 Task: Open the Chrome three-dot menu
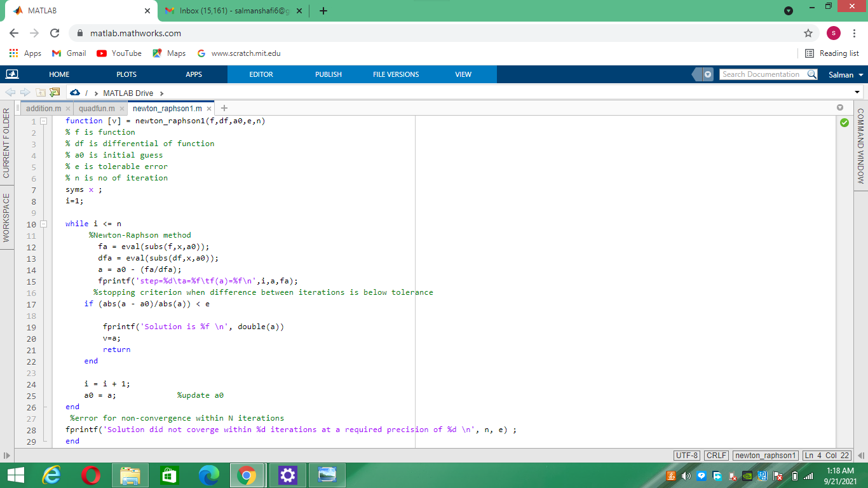(855, 33)
